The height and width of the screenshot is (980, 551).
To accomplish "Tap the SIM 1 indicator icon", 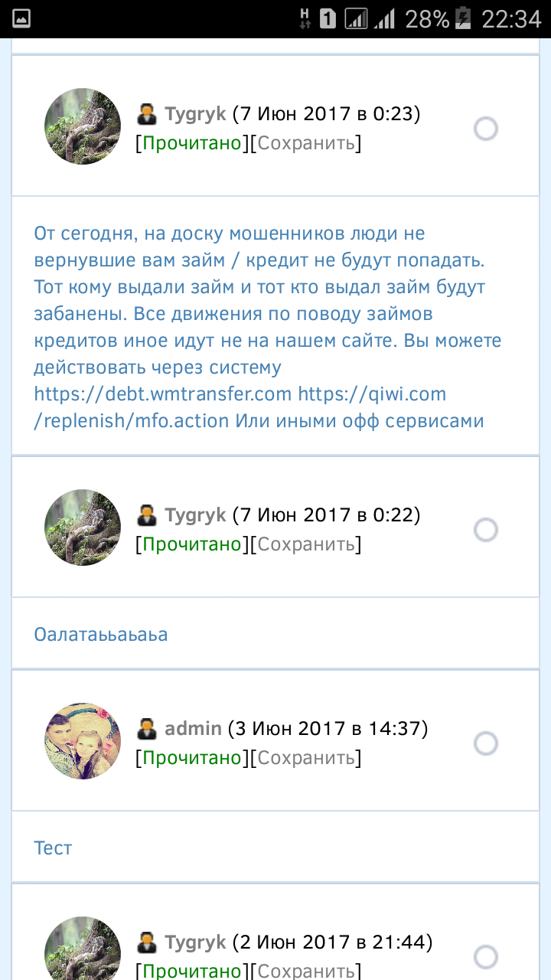I will coord(328,19).
